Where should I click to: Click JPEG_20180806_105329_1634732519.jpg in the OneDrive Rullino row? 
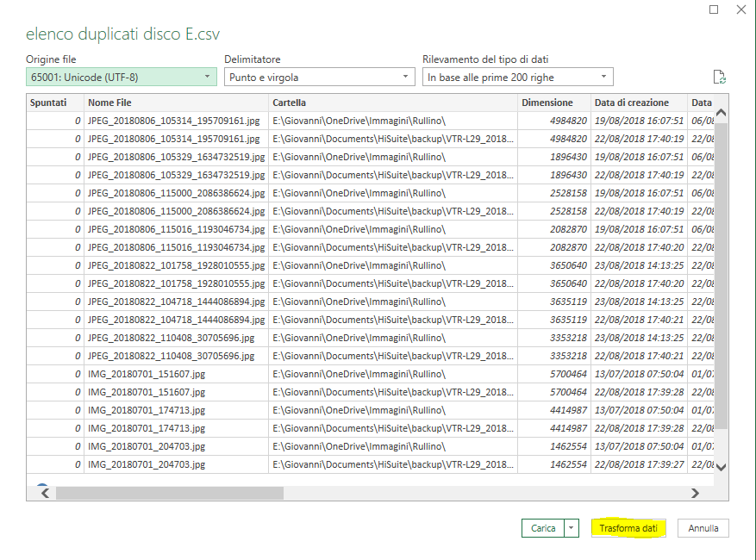tap(176, 157)
